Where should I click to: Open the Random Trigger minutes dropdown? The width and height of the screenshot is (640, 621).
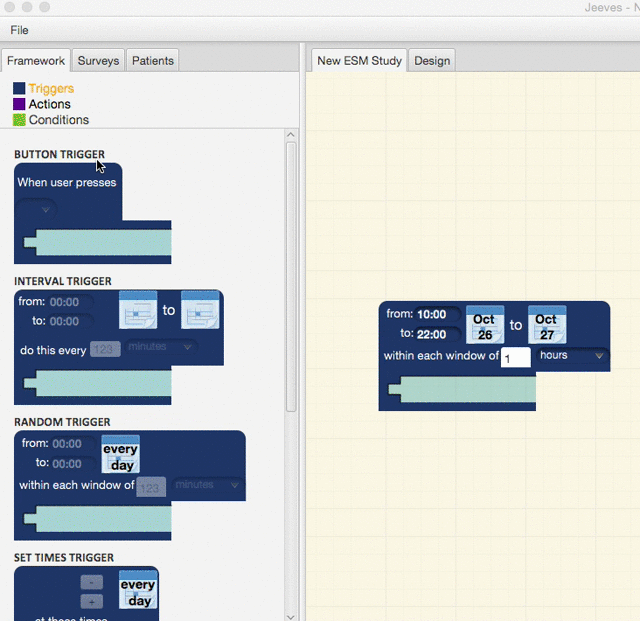pos(207,485)
